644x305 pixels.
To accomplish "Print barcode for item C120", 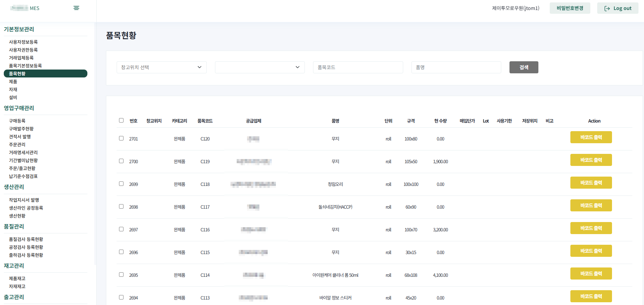I will (x=591, y=137).
